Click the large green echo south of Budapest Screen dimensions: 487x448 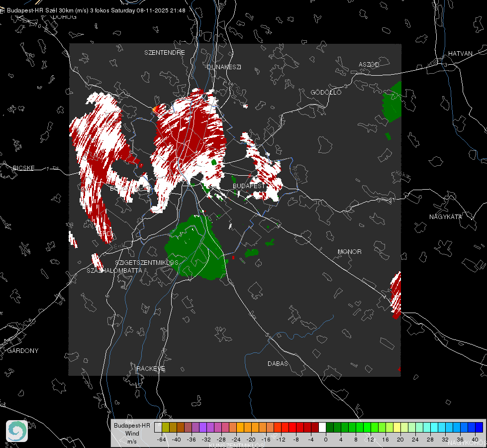(196, 247)
